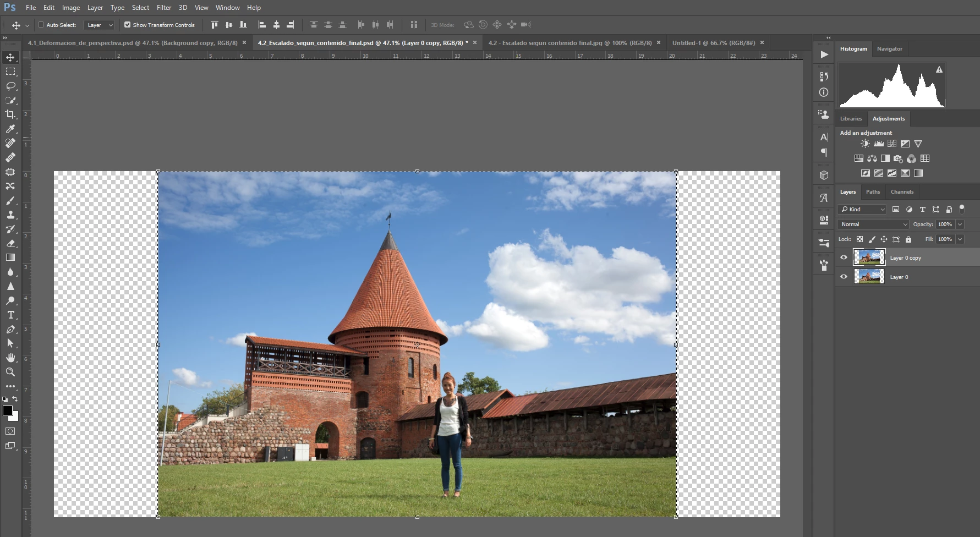This screenshot has height=537, width=980.
Task: Expand the collapsed panel dock
Action: (829, 38)
